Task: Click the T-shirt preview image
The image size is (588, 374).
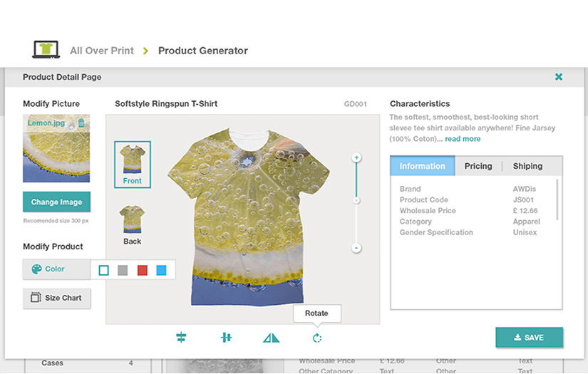Action: [248, 217]
